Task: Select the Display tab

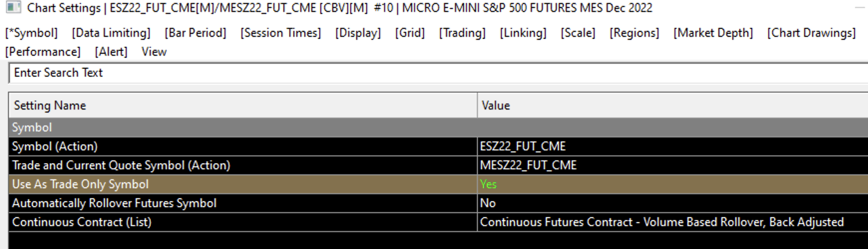Action: 358,33
